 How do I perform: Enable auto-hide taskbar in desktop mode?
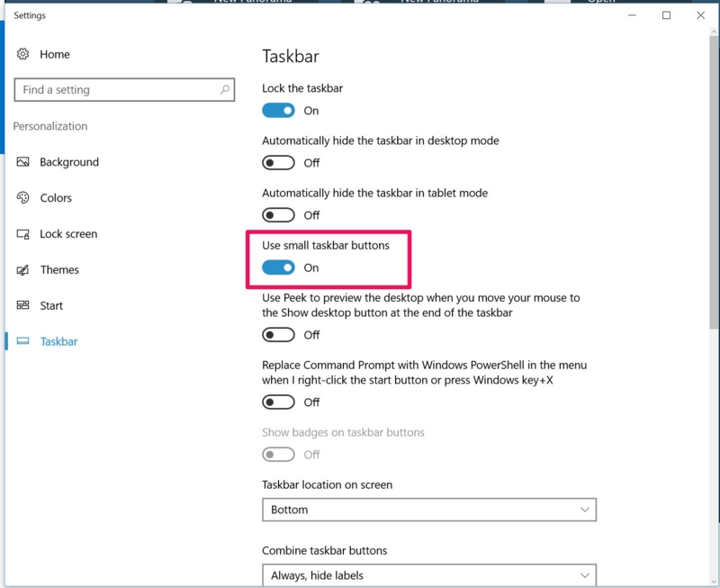coord(278,163)
